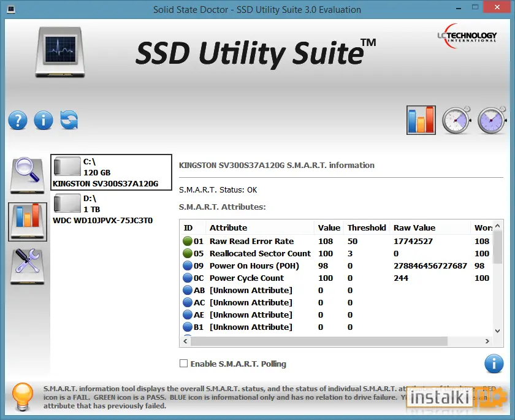Select the bar chart sidebar S.M.A.R.T. tool
Viewport: 515px width, 420px height.
click(28, 222)
